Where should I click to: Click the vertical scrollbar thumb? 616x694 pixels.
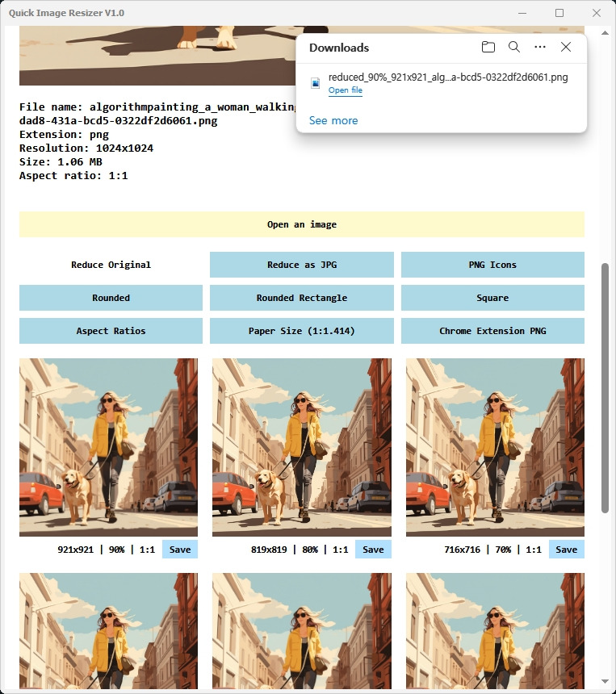[605, 388]
